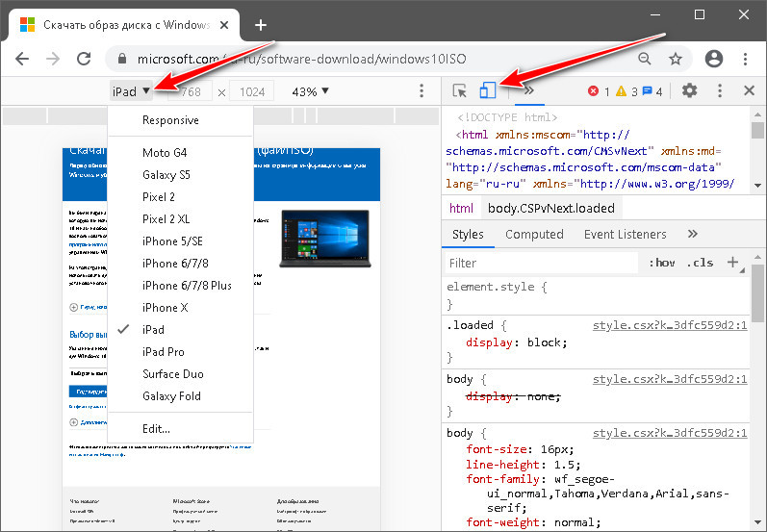Select iPhone 5/SE device

tap(180, 241)
